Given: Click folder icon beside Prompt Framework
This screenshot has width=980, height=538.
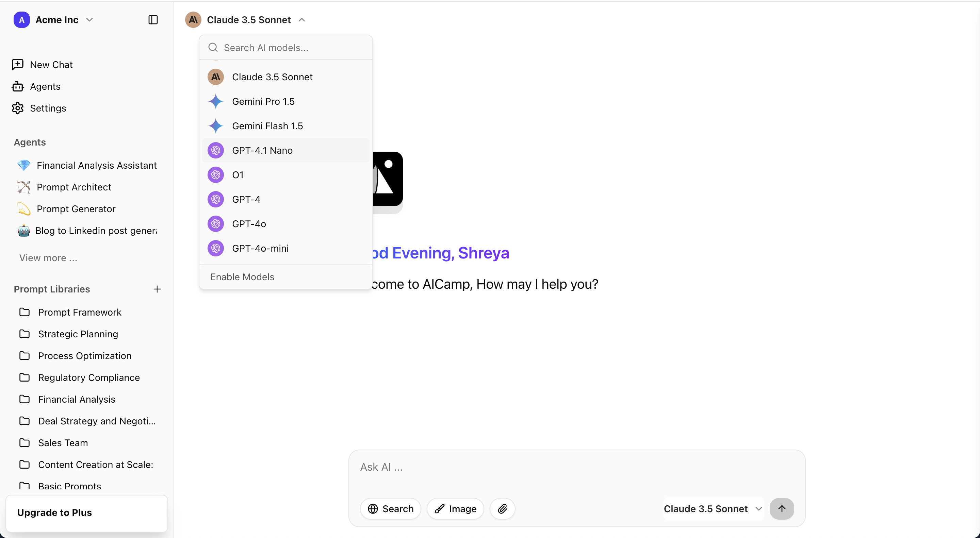Looking at the screenshot, I should pyautogui.click(x=24, y=312).
